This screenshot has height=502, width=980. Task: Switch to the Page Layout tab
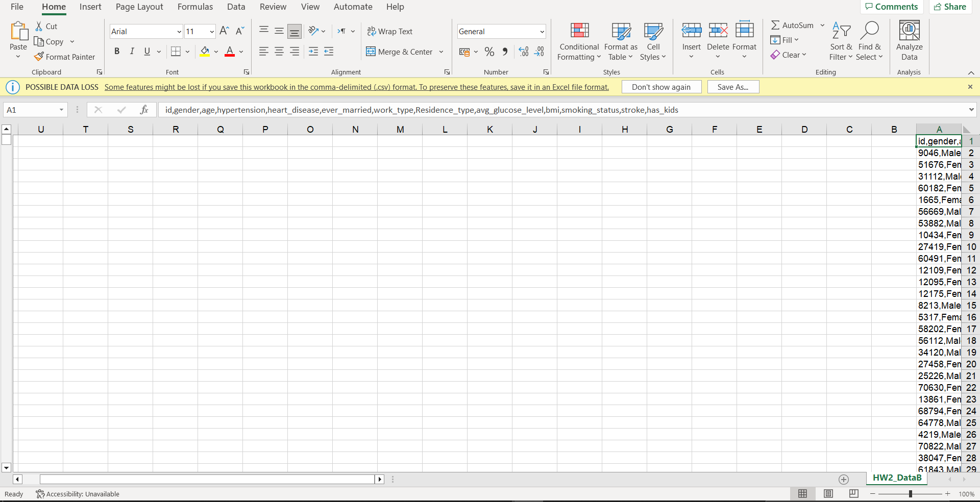(139, 7)
